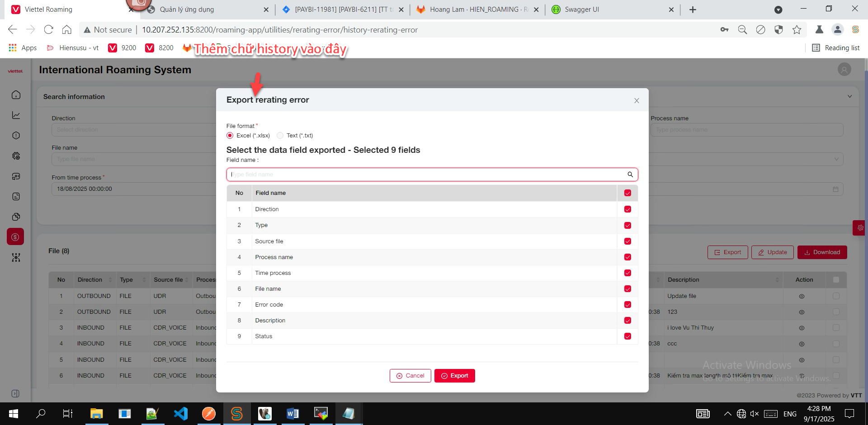Open the home icon in left sidebar
Screen dimensions: 868x425
click(16, 95)
